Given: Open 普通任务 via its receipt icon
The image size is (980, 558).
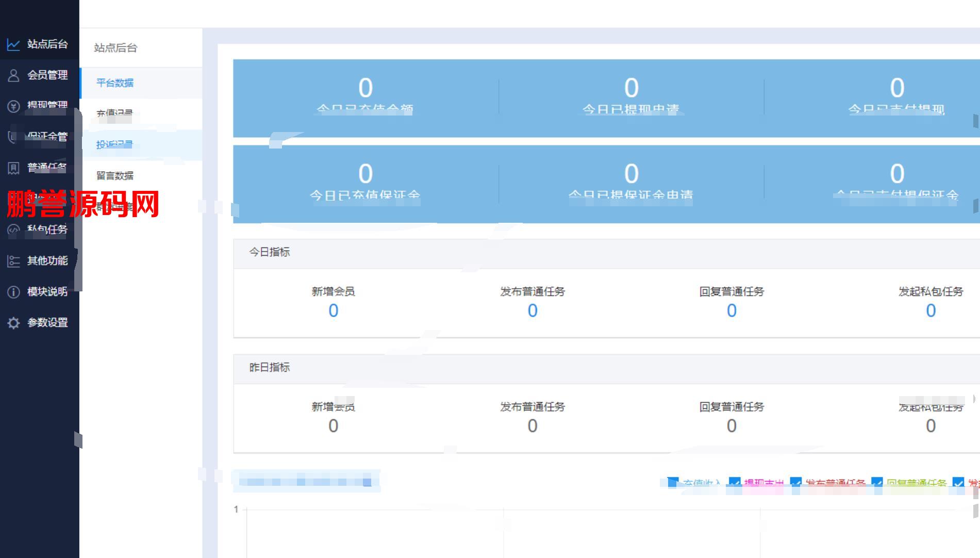Looking at the screenshot, I should tap(13, 168).
